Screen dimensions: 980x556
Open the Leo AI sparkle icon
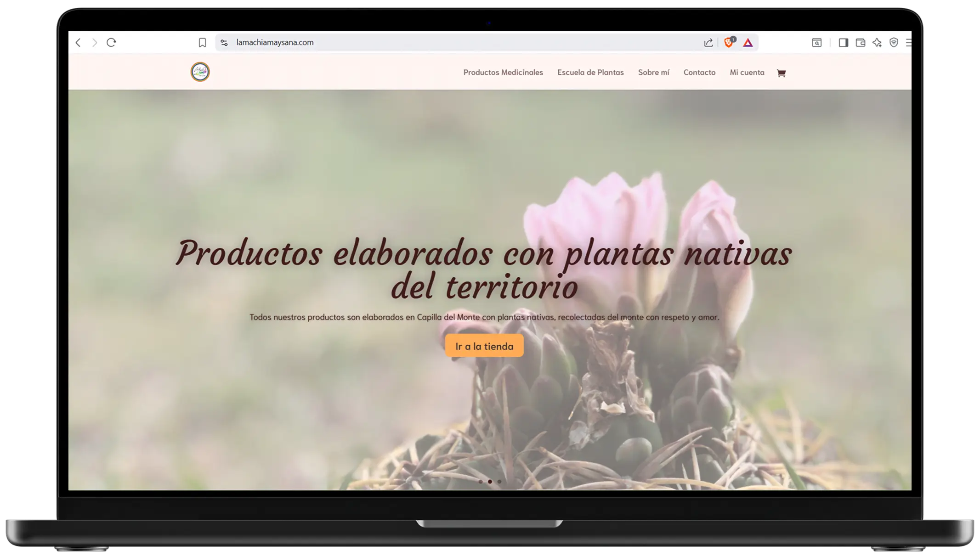click(877, 43)
